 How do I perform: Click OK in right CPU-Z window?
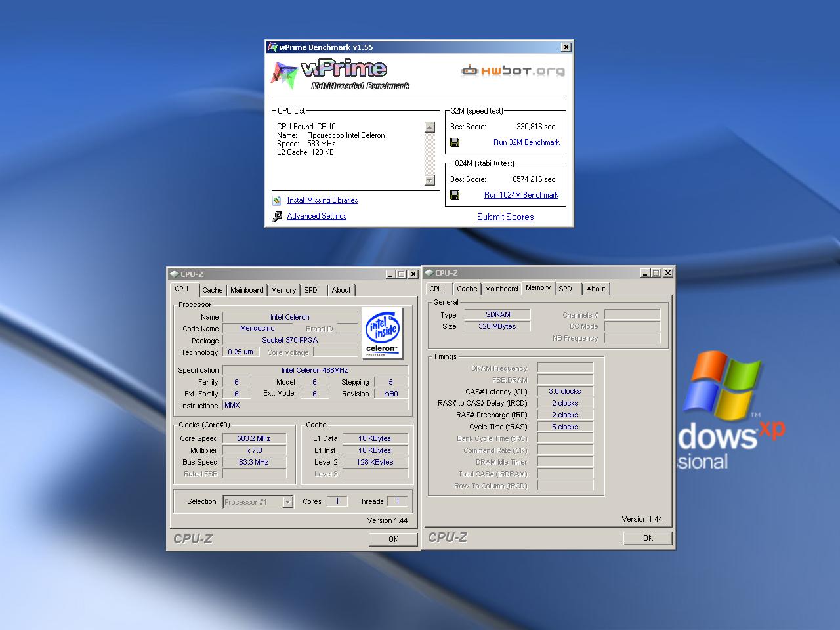(648, 537)
